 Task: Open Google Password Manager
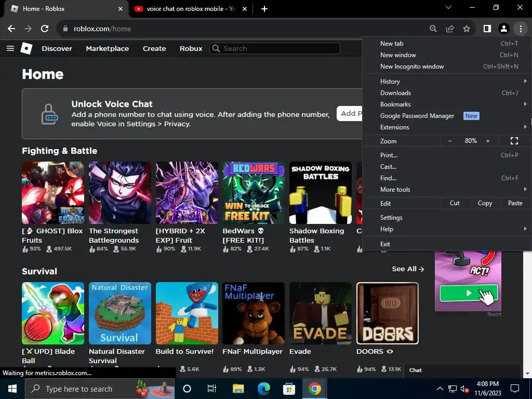click(447, 116)
